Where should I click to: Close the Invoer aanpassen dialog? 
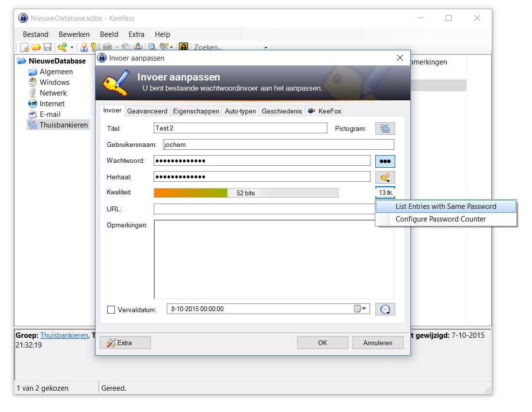click(x=400, y=58)
